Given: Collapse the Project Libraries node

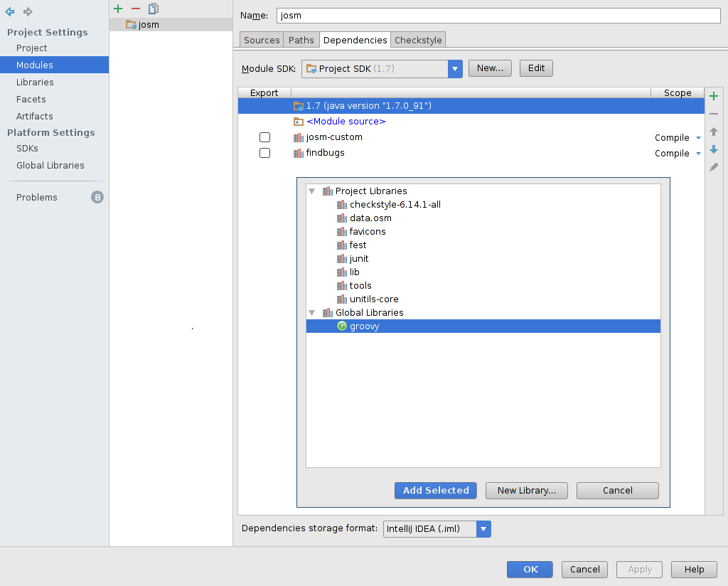Looking at the screenshot, I should pos(312,191).
